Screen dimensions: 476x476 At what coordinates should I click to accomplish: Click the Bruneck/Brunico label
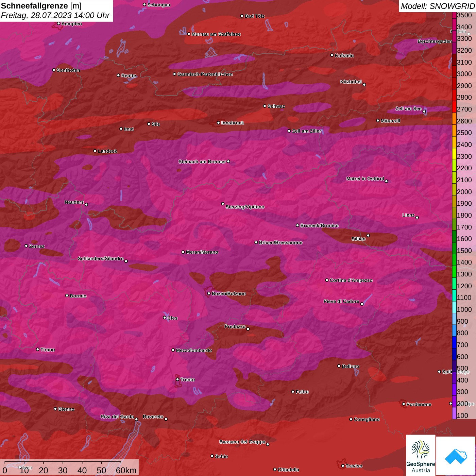click(319, 225)
